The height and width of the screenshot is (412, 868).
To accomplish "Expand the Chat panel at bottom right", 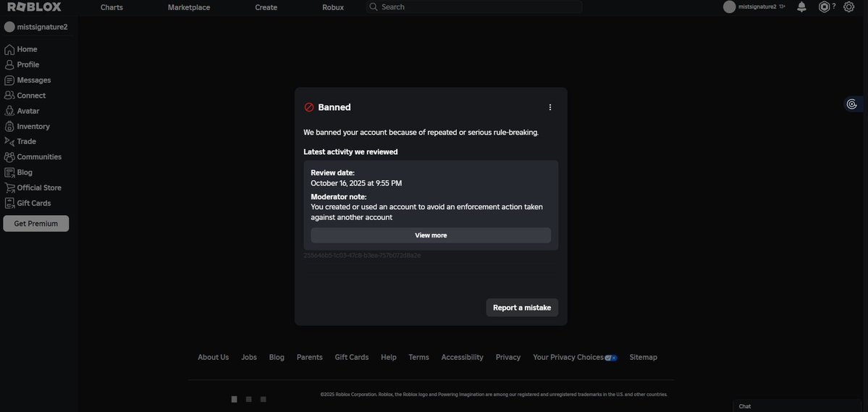I will [x=797, y=406].
